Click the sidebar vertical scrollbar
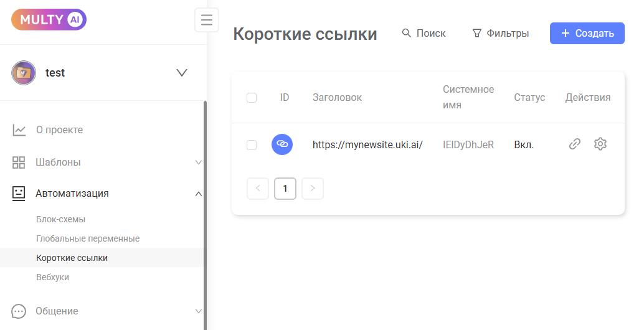Viewport: 644px width, 330px height. pos(206,215)
